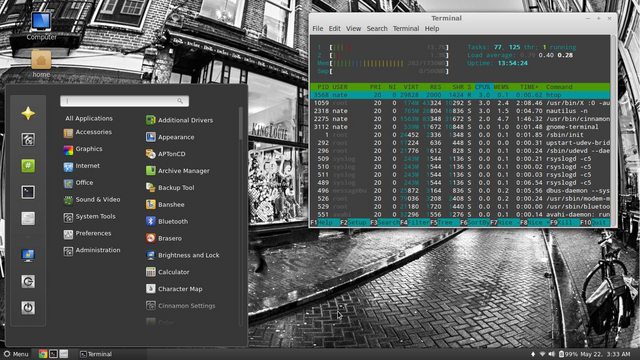This screenshot has width=640, height=360.
Task: Select the dbus-daemon process row in htop
Action: pos(460,191)
